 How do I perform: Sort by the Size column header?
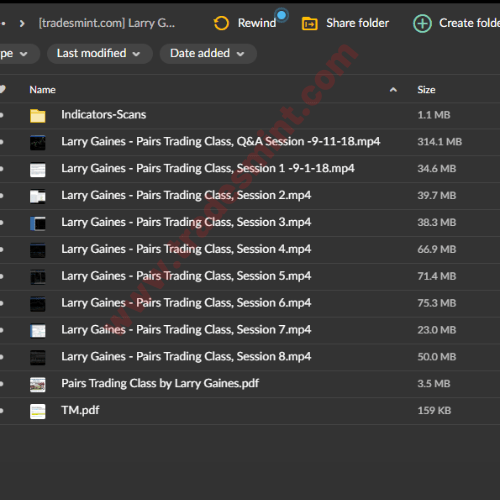click(426, 90)
